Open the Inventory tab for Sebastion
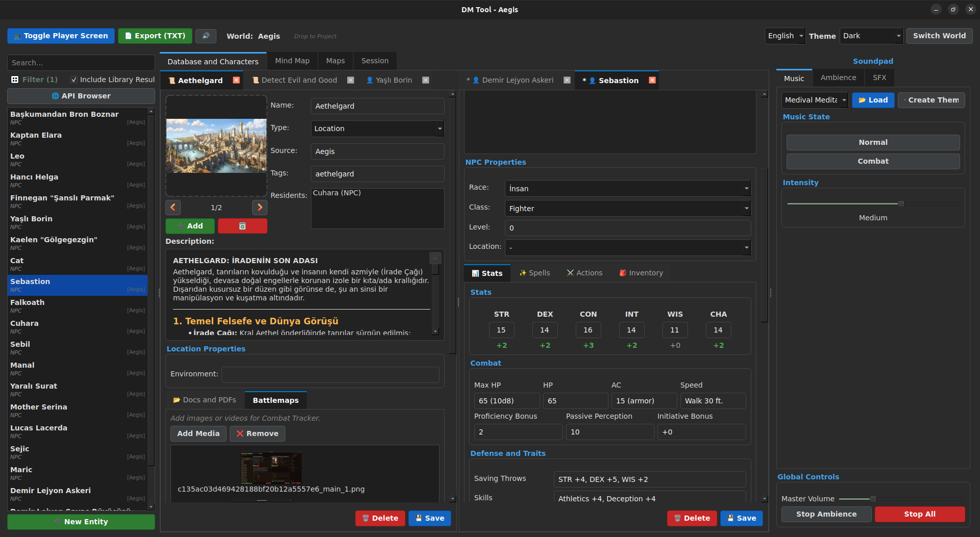 coord(641,273)
